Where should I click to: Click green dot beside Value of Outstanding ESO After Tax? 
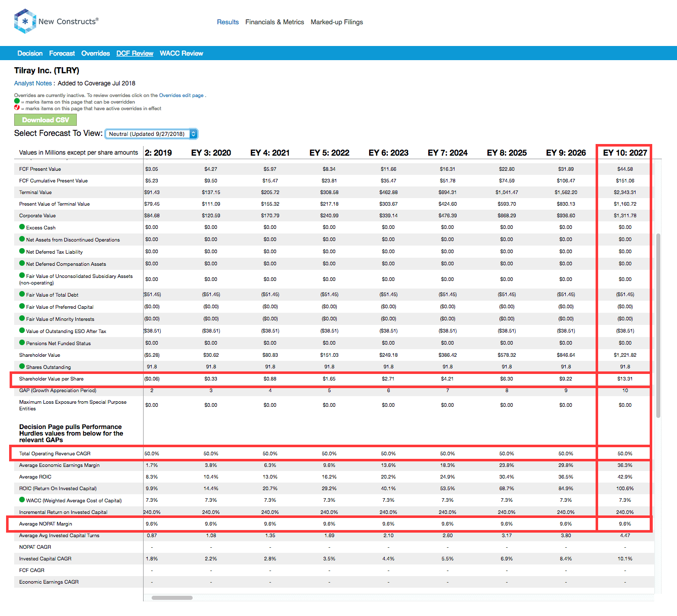click(22, 330)
